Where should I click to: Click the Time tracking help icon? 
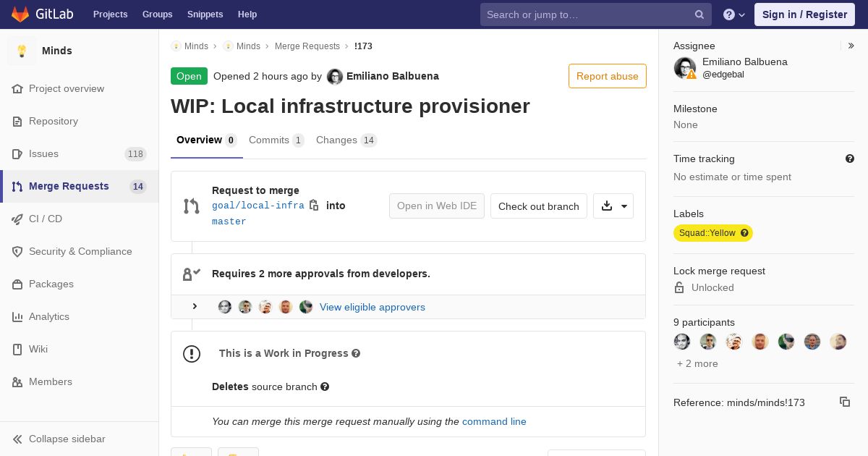(x=850, y=159)
